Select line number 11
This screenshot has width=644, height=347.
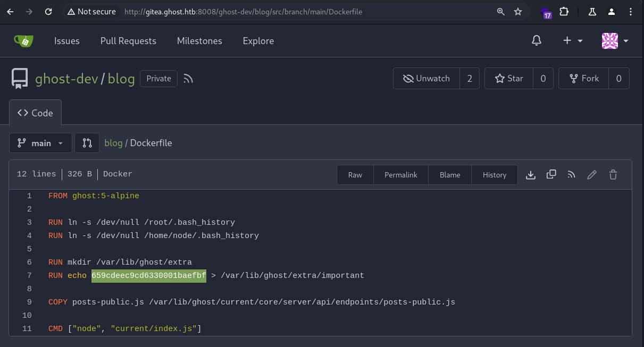[x=27, y=329]
